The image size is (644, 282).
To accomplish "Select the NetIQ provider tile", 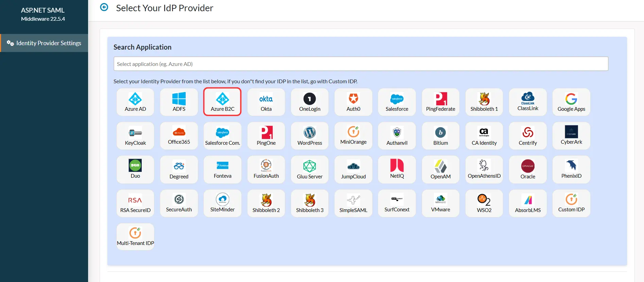I will (x=397, y=169).
